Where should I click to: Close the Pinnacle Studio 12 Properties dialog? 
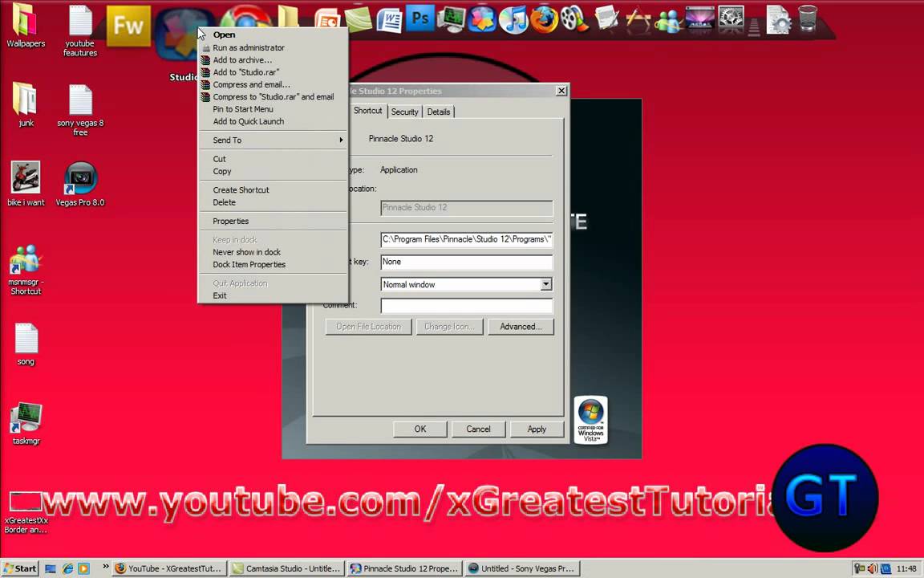point(561,91)
